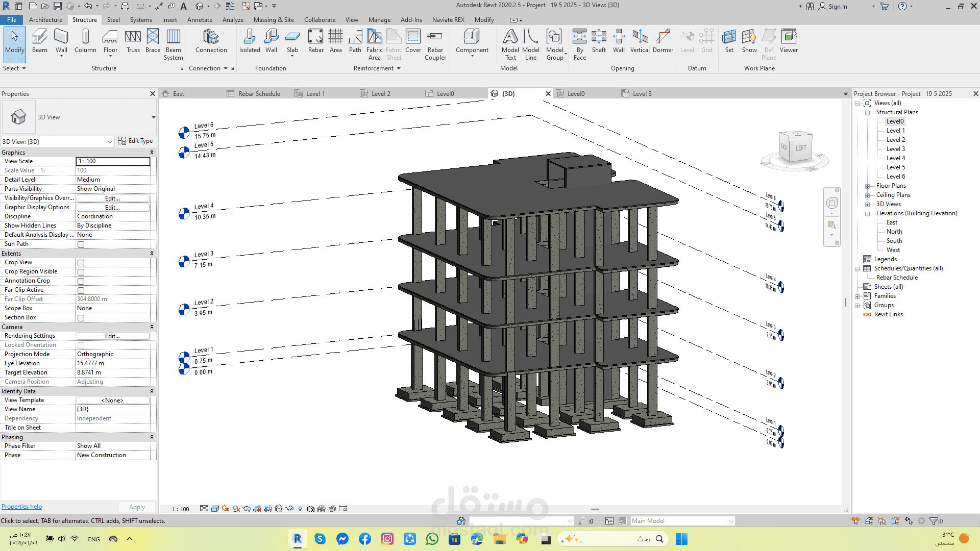The image size is (980, 551).
Task: Enable the Far Clip Active checkbox
Action: tap(81, 290)
